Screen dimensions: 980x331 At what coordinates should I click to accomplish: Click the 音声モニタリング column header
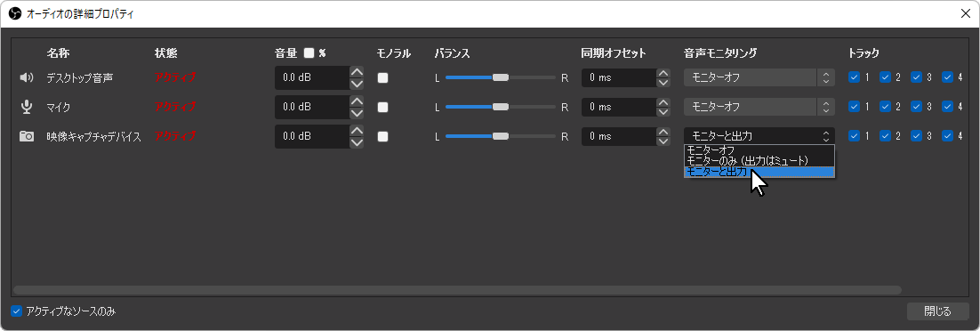(720, 53)
